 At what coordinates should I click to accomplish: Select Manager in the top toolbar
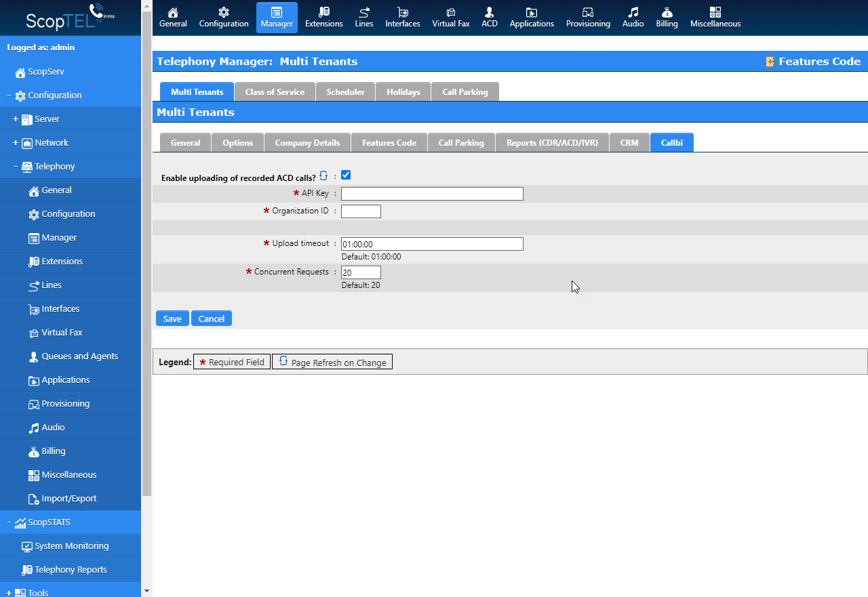pyautogui.click(x=277, y=18)
